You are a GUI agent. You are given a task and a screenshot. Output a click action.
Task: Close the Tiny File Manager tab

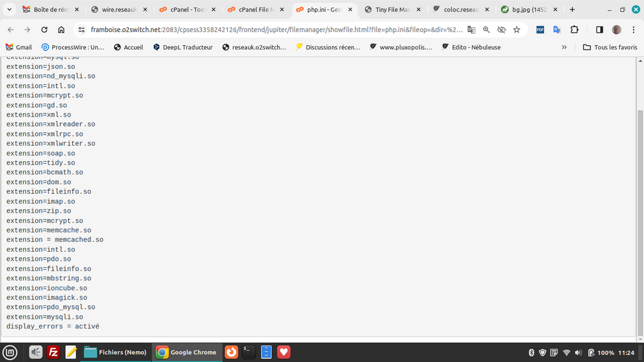419,10
